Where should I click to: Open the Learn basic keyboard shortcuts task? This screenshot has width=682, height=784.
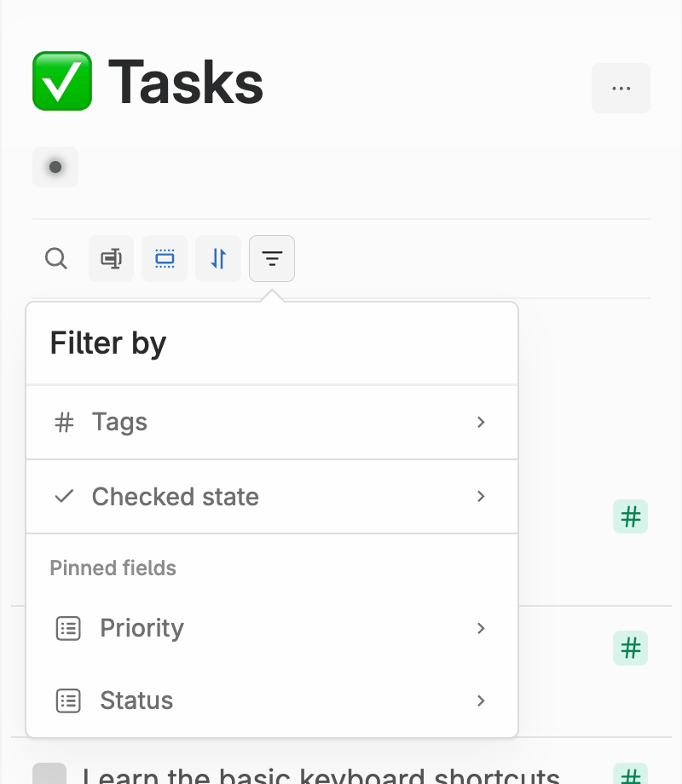321,775
